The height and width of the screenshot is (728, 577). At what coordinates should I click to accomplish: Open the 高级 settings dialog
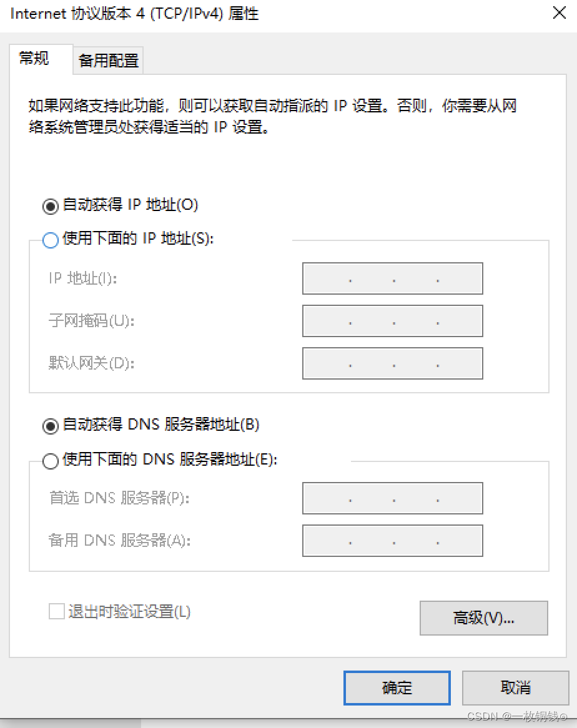click(484, 618)
